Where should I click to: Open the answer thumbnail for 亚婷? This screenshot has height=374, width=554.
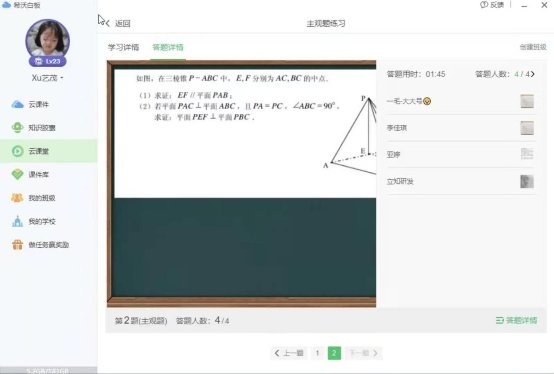tap(527, 154)
